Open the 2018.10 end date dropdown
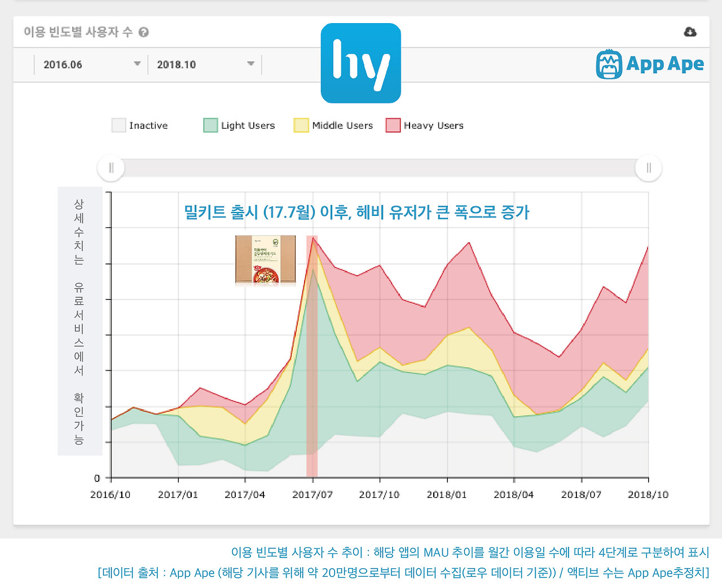Screen dimensions: 722x588 tap(205, 64)
